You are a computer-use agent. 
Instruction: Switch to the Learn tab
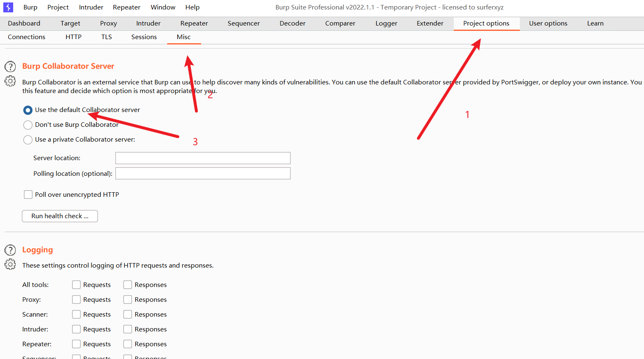point(595,23)
